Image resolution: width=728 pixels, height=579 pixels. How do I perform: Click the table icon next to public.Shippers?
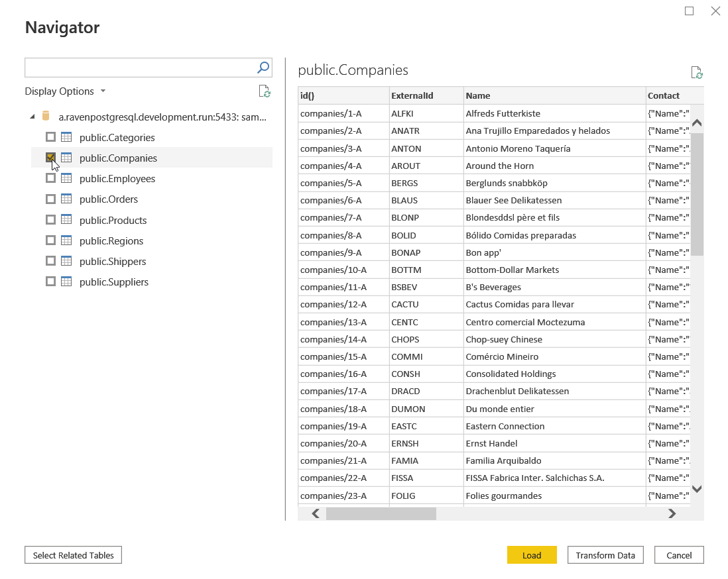pos(66,261)
